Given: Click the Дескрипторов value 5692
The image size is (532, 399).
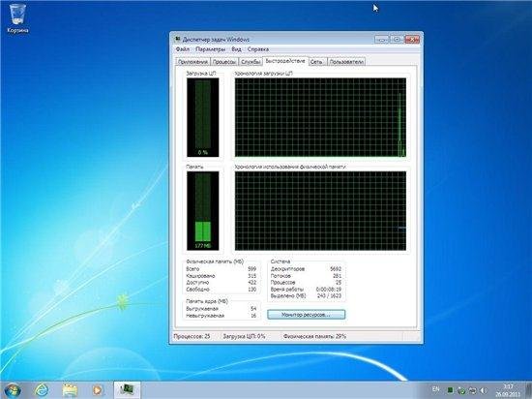Looking at the screenshot, I should 336,268.
